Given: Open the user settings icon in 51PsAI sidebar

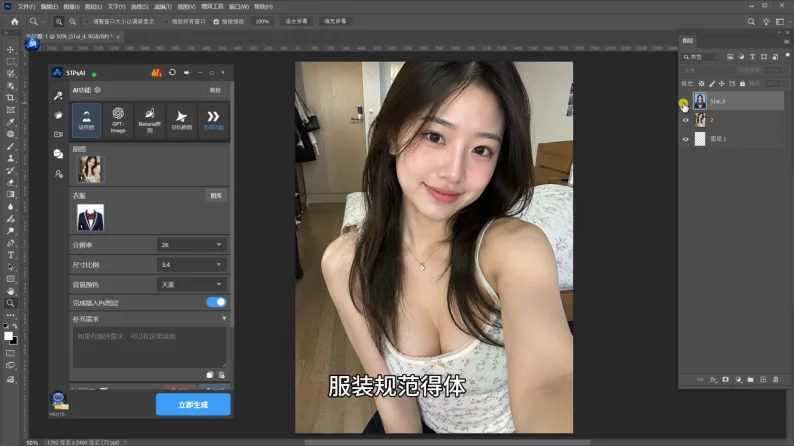Looking at the screenshot, I should click(58, 174).
